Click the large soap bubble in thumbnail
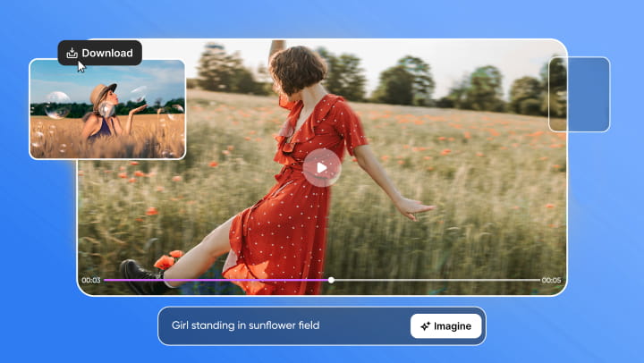This screenshot has width=644, height=363. point(58,105)
